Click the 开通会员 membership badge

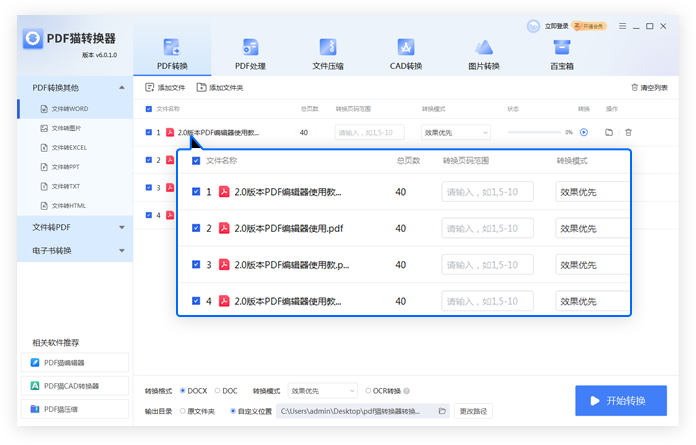coord(589,26)
